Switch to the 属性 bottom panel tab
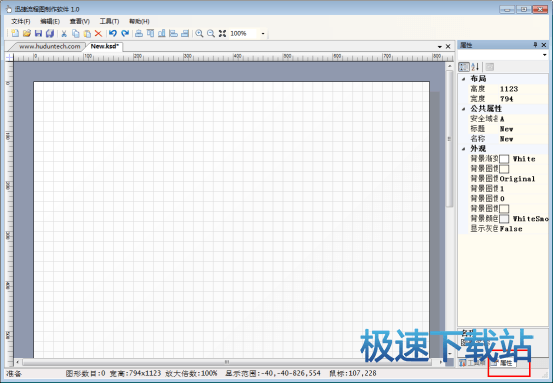The width and height of the screenshot is (554, 383). [x=503, y=363]
